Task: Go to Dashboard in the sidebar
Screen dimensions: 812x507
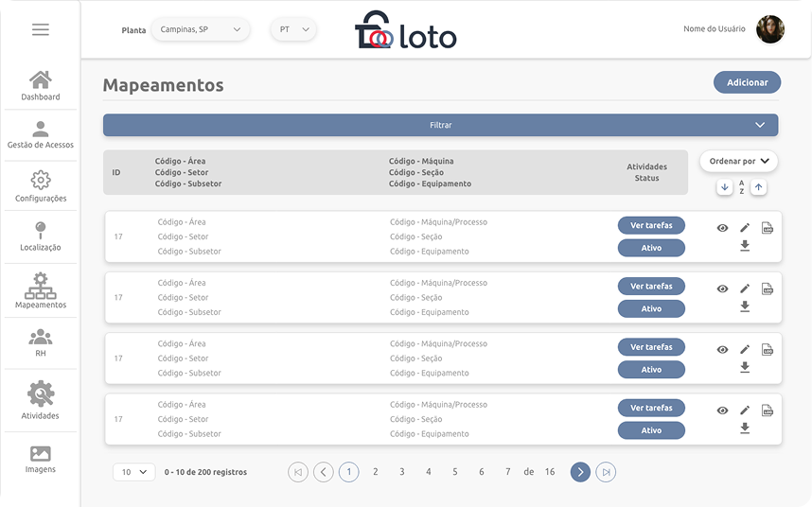Action: [41, 85]
